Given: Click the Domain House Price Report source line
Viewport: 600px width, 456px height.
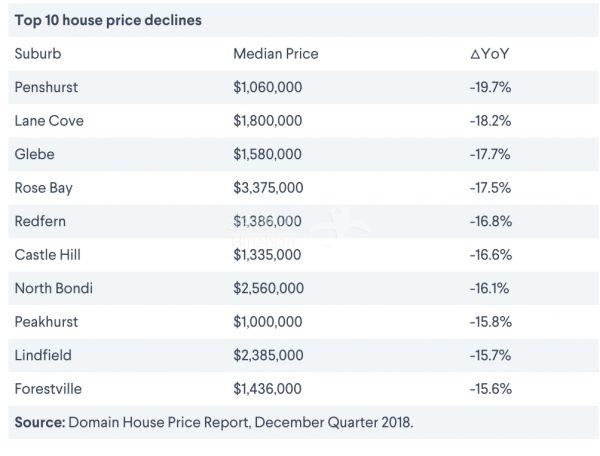Looking at the screenshot, I should (x=213, y=422).
